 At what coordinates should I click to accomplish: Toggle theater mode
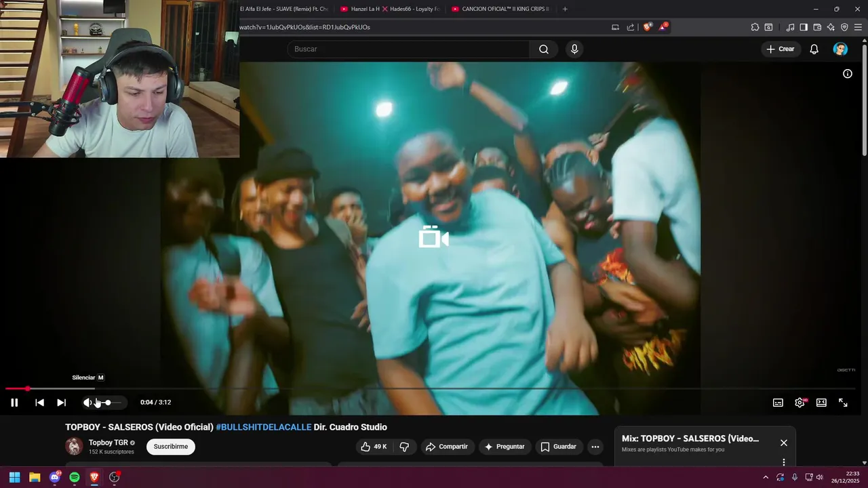821,403
